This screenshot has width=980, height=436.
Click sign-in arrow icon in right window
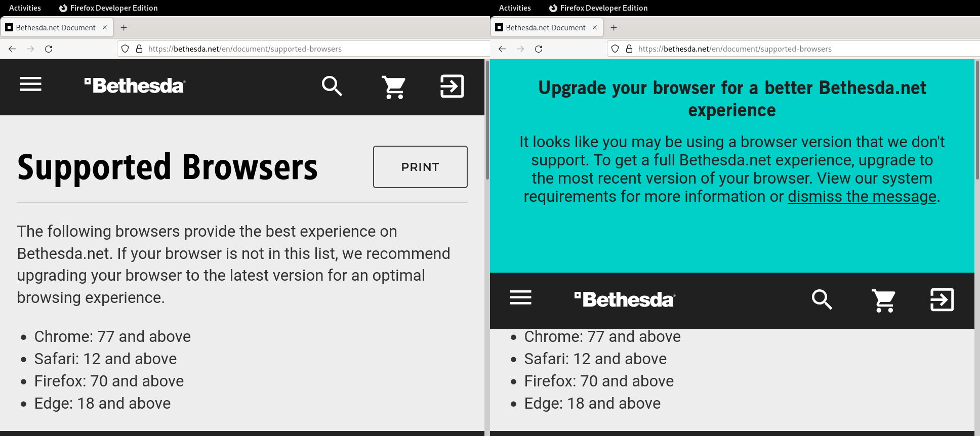(x=942, y=300)
